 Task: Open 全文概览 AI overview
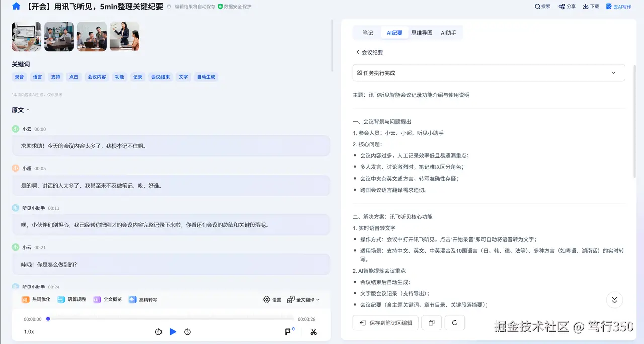pos(108,299)
